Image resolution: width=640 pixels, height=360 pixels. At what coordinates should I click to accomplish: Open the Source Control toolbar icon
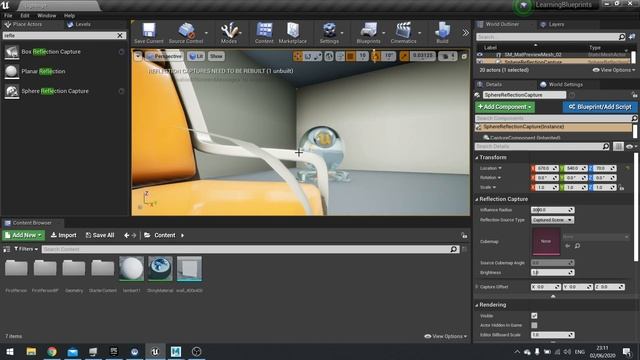pyautogui.click(x=186, y=33)
